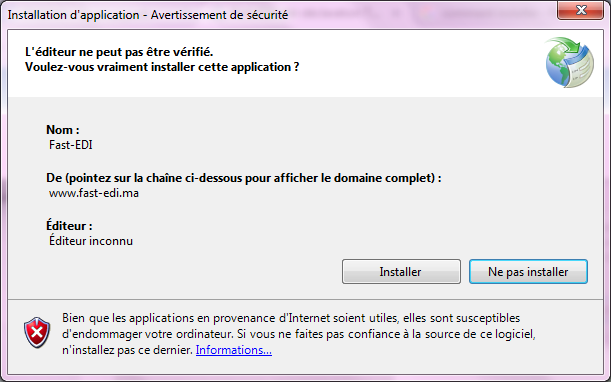Click the Installation d'application title bar text
Image resolution: width=611 pixels, height=382 pixels.
click(74, 15)
